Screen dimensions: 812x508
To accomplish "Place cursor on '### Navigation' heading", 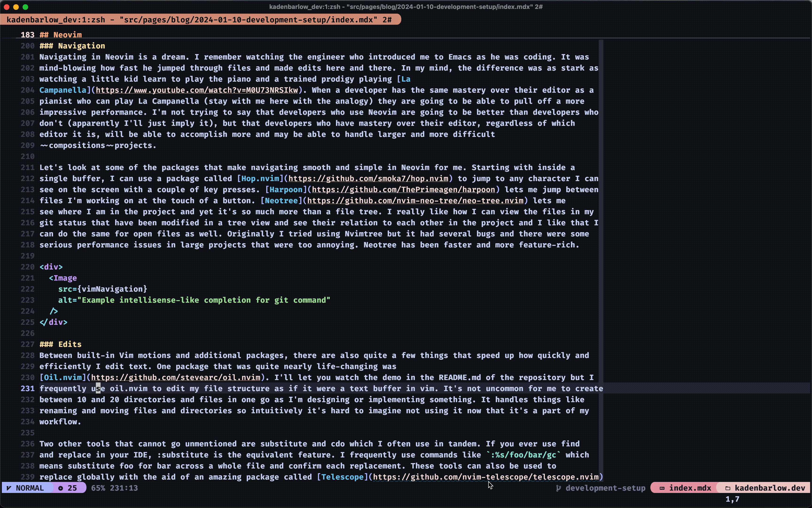I will (72, 46).
